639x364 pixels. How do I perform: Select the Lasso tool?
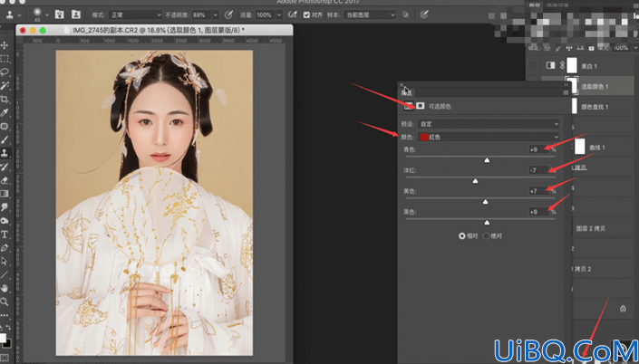pyautogui.click(x=5, y=72)
